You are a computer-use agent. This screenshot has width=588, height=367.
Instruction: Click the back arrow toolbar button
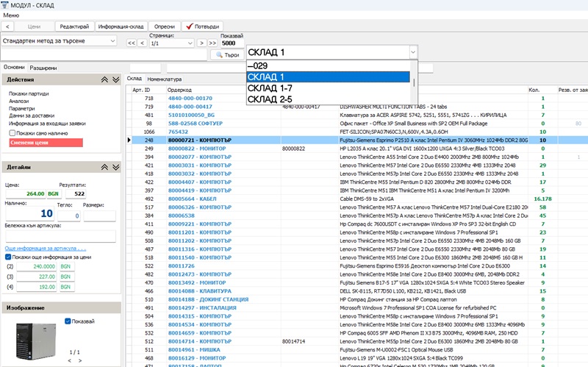pyautogui.click(x=7, y=26)
